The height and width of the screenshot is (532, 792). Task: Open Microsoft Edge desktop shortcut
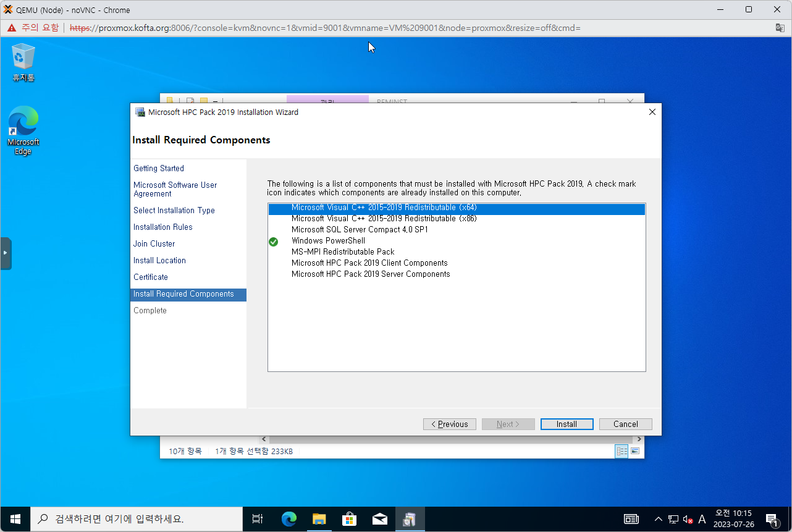tap(23, 130)
